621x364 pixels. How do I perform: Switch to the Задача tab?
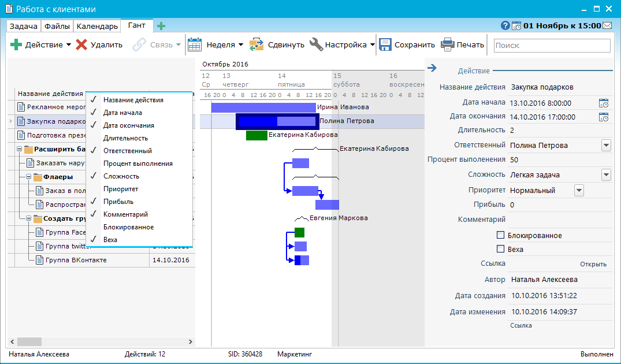(23, 26)
